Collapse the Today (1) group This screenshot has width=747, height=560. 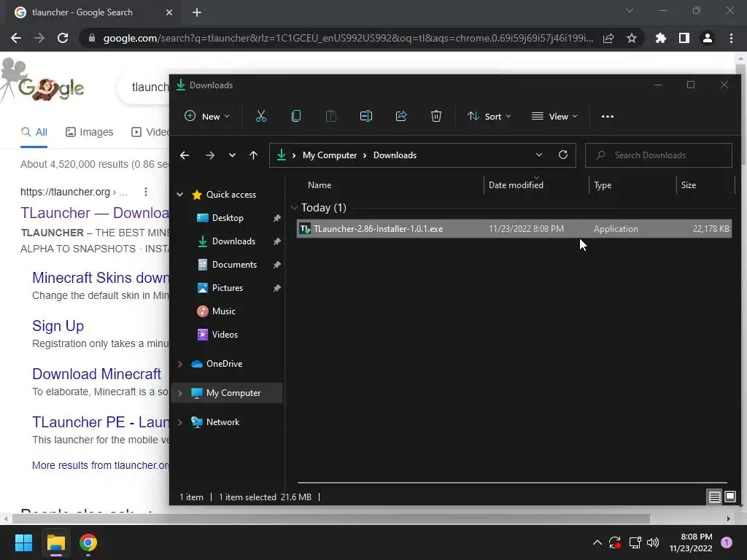coord(294,208)
